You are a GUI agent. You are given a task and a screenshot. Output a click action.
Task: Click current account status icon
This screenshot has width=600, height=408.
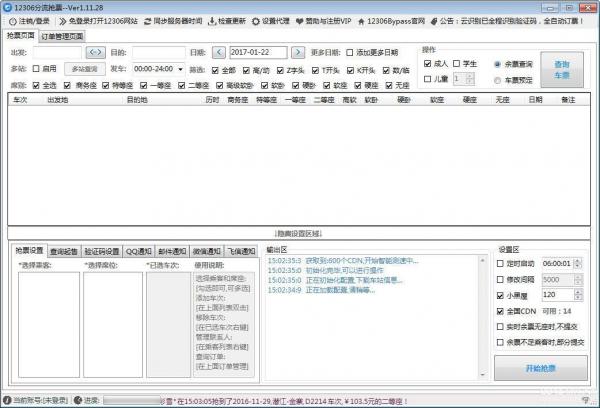[x=7, y=400]
